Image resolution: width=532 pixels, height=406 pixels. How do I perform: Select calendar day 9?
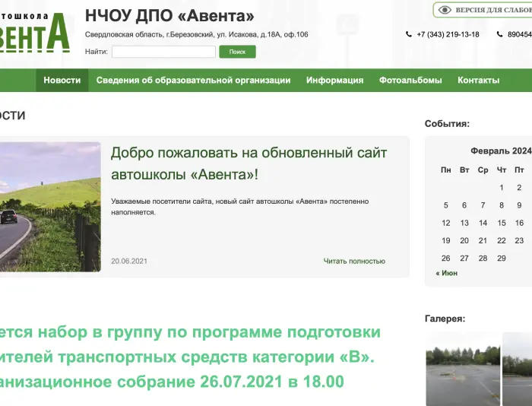[x=519, y=205]
